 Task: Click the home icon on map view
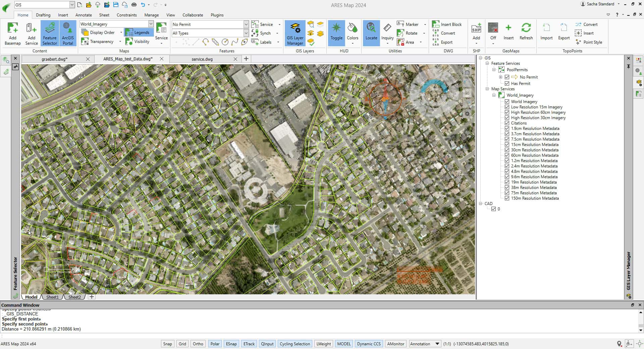467,72
